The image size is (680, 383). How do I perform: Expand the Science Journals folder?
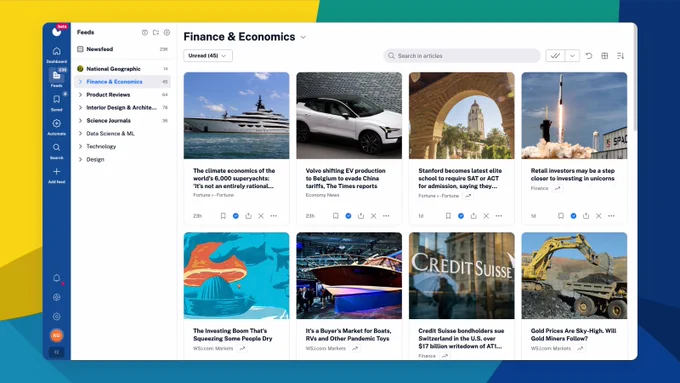click(80, 121)
